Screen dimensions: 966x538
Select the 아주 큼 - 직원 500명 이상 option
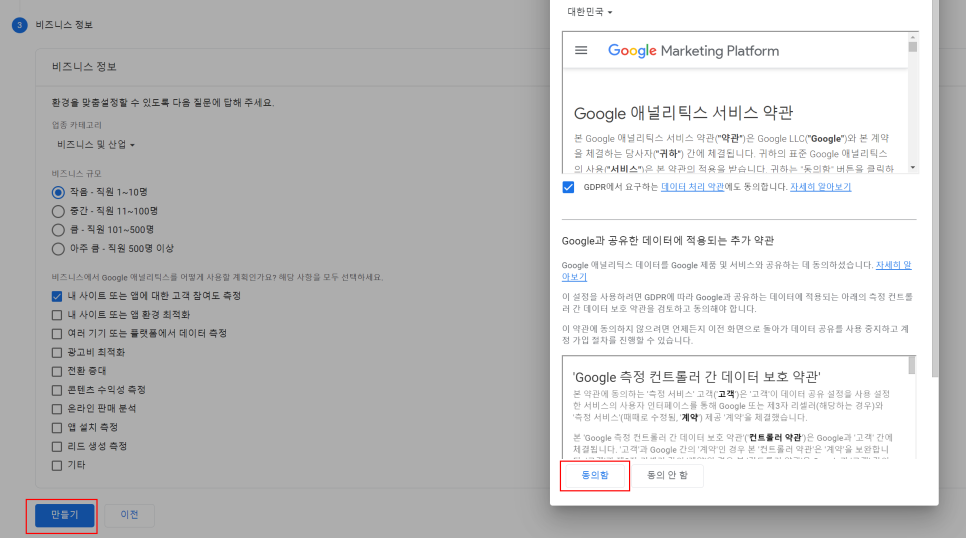pyautogui.click(x=58, y=249)
